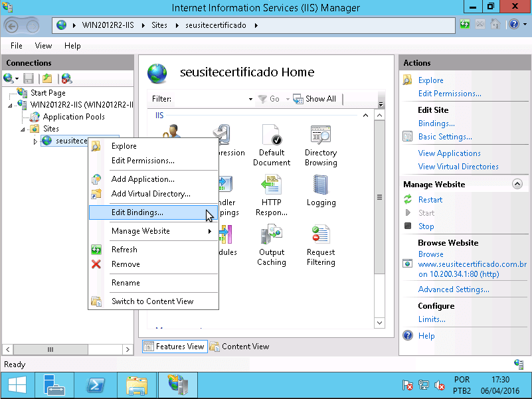Collapse the Manage Website section in Actions
This screenshot has width=532, height=399.
[x=517, y=185]
